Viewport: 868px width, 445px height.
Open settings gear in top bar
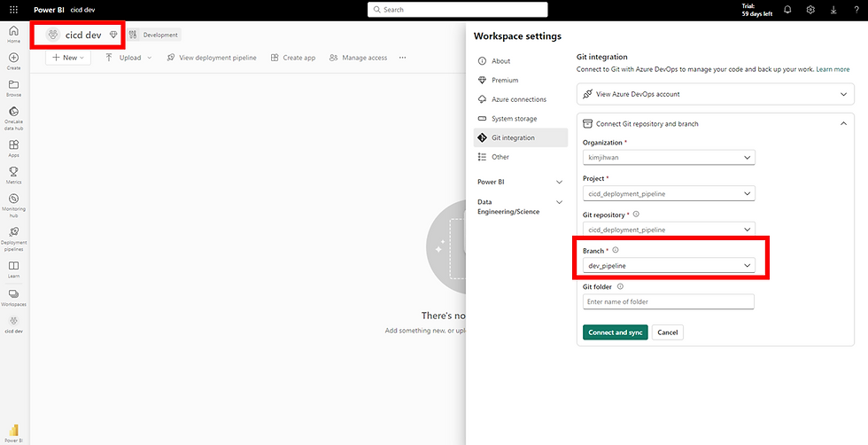(x=810, y=10)
